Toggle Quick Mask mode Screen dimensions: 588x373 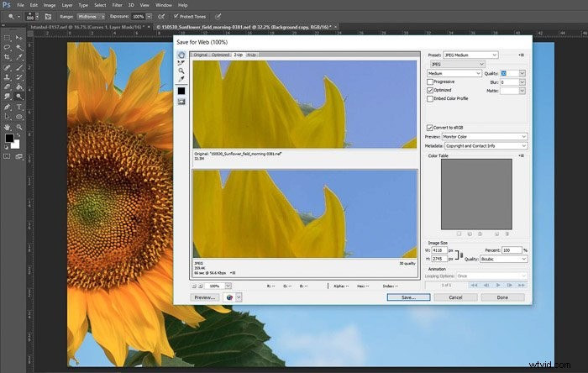coord(7,156)
